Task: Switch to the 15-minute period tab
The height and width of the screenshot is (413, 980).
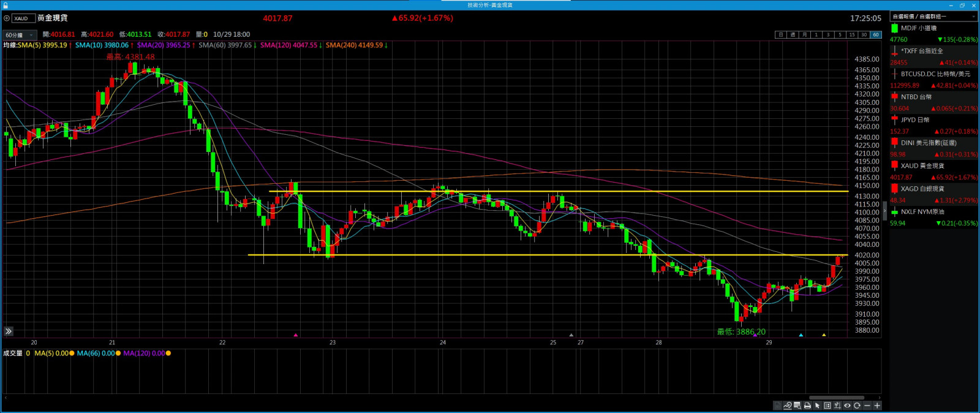Action: 851,35
